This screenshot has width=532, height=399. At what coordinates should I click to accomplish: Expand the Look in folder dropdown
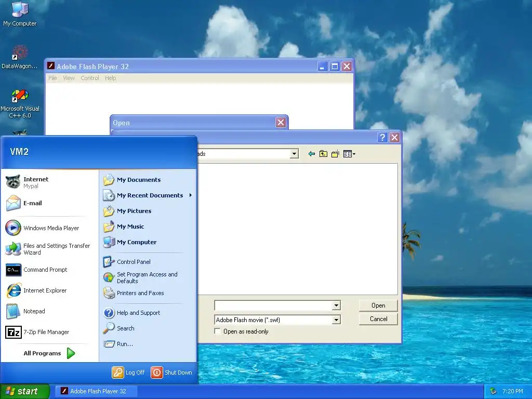[x=294, y=154]
